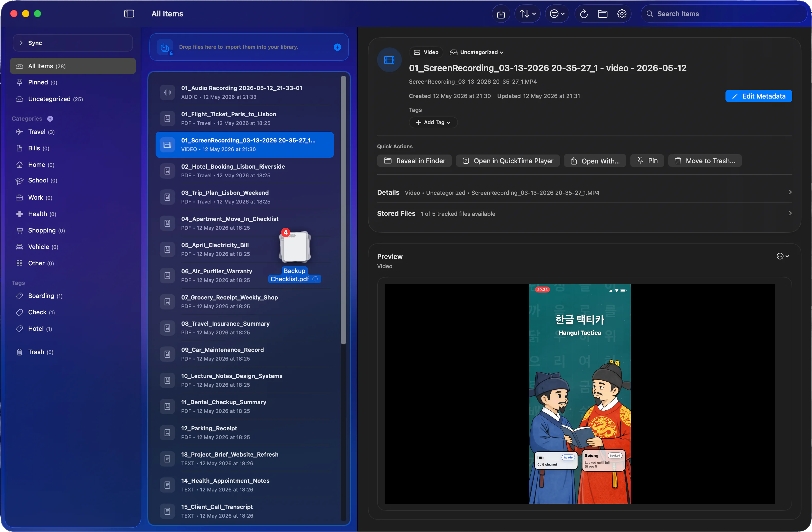
Task: Select 11_Dental_Checkup_Summary item
Action: pos(245,407)
